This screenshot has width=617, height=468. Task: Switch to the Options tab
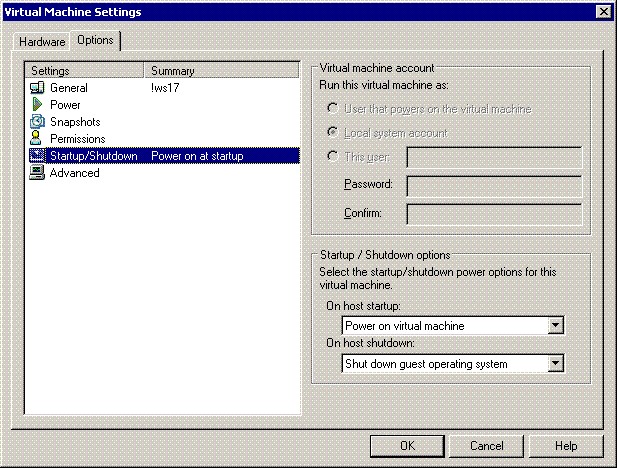pyautogui.click(x=95, y=40)
